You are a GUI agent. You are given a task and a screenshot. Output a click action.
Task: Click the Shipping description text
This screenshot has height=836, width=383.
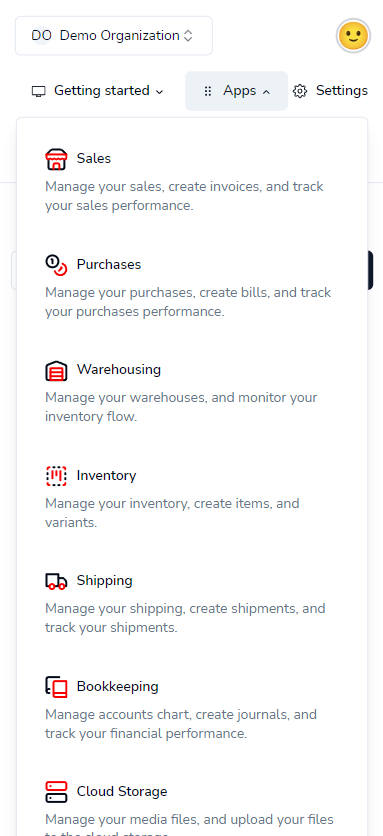point(185,618)
